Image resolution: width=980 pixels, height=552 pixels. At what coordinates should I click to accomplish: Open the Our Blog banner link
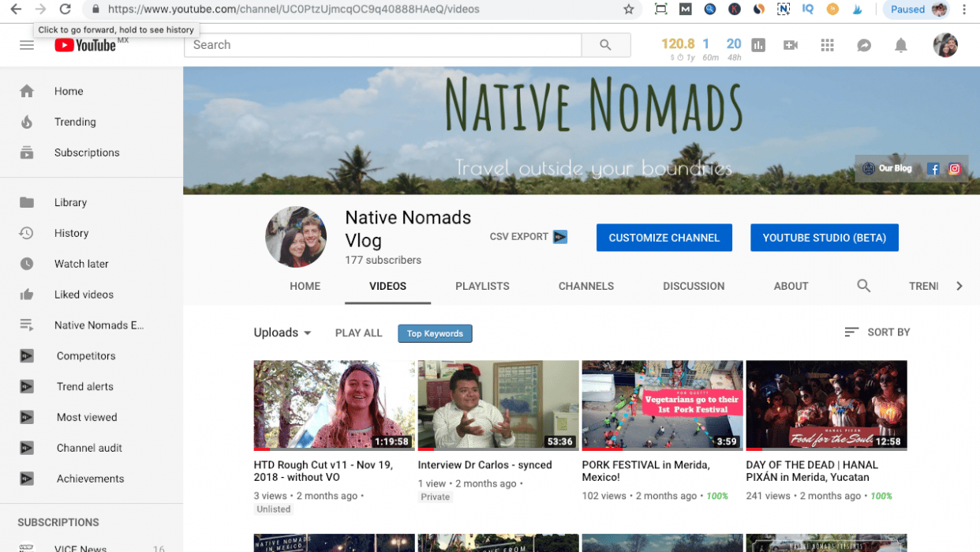click(x=888, y=168)
